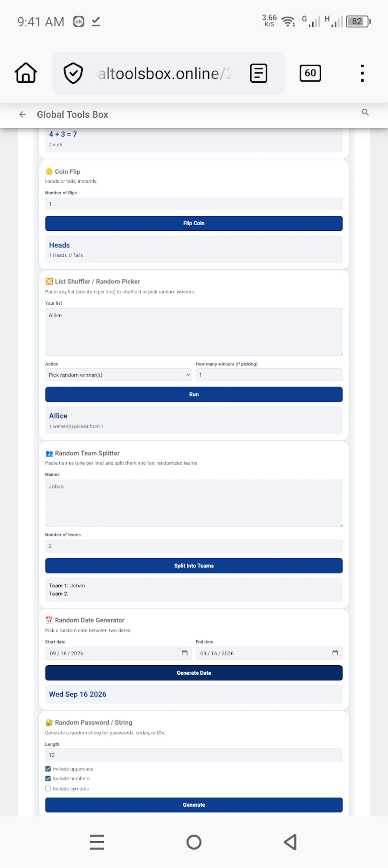Enable Include symbols checkbox

tap(48, 789)
